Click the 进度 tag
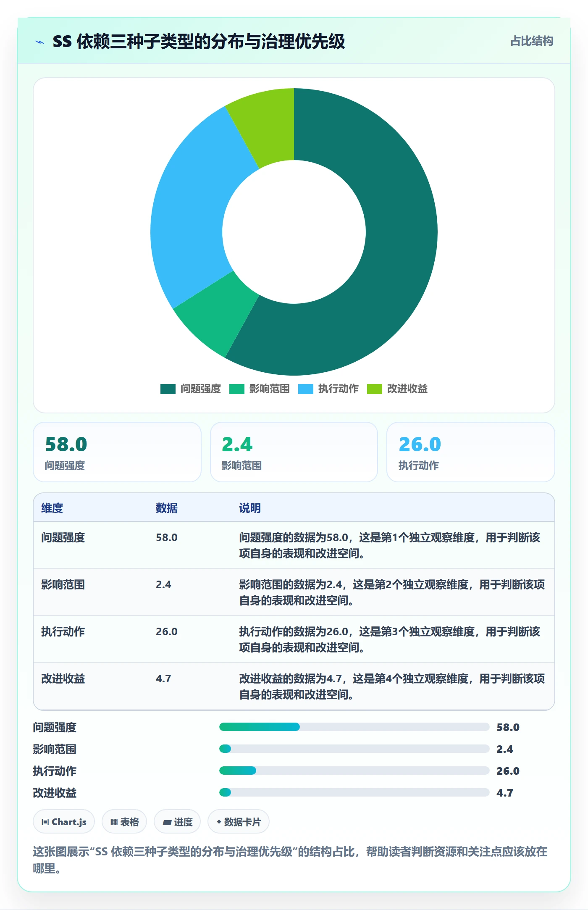588x910 pixels. tap(177, 821)
